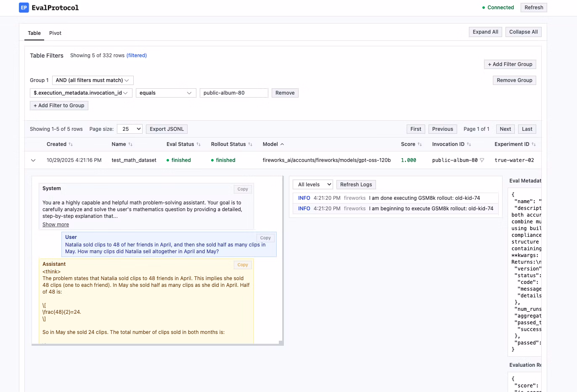This screenshot has width=577, height=392.
Task: Sort by Experiment ID column arrows
Action: coord(534,144)
